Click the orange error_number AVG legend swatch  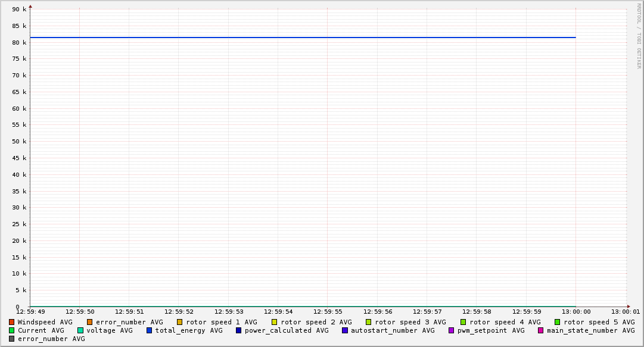pos(90,322)
